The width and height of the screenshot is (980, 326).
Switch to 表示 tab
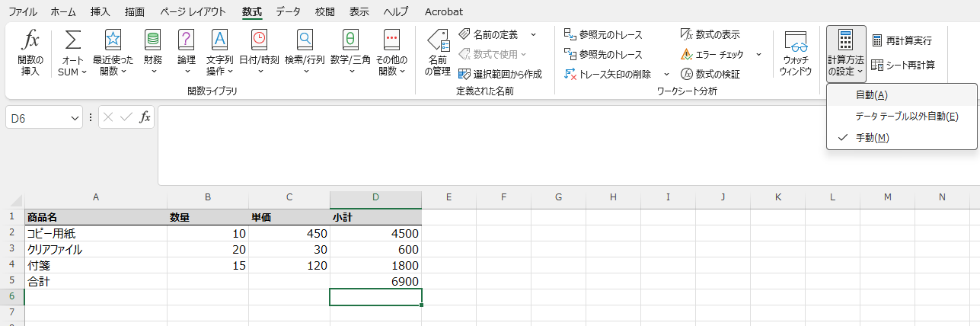(359, 11)
